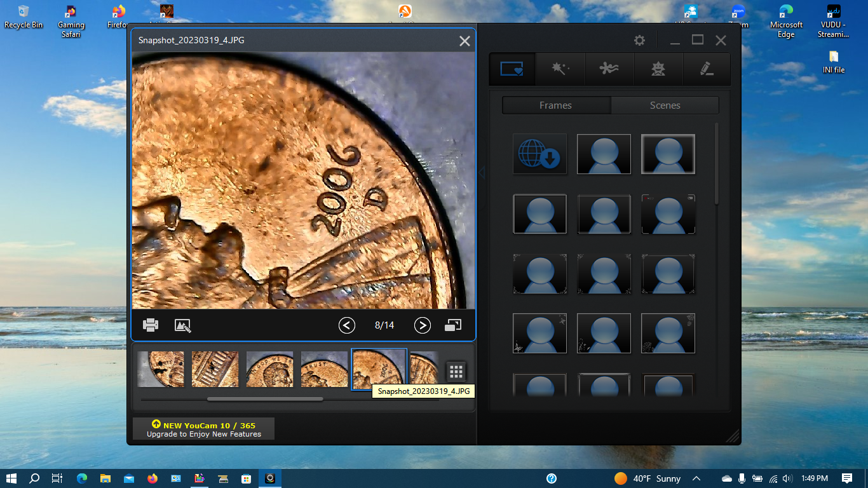Apply the frame preset right of globe icon

click(604, 154)
